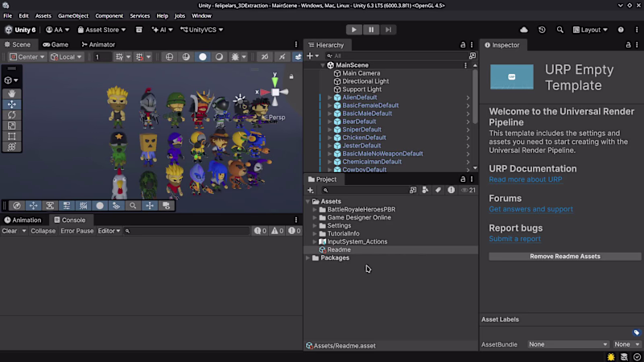Screen dimensions: 644x362
Task: Switch to the Game tab
Action: pos(56,44)
